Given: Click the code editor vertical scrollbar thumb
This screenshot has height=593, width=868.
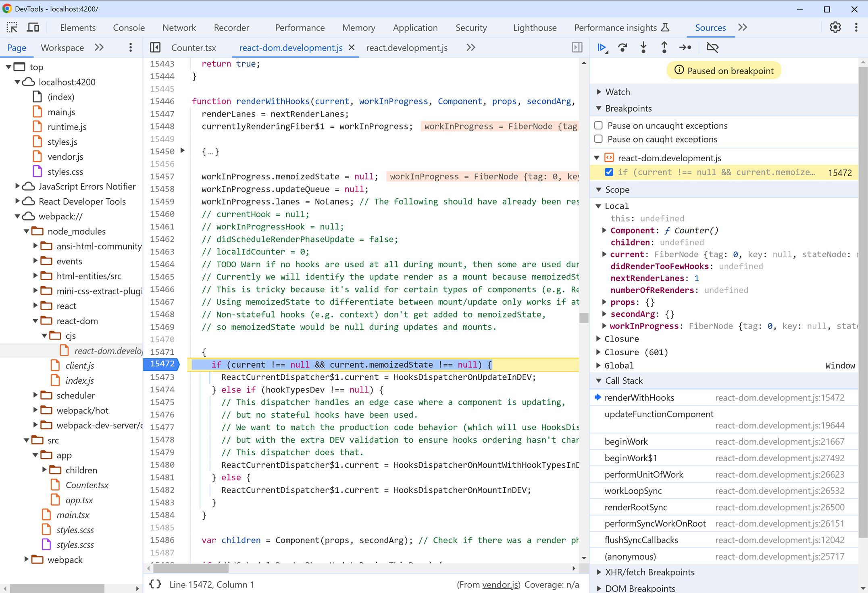Looking at the screenshot, I should [584, 318].
